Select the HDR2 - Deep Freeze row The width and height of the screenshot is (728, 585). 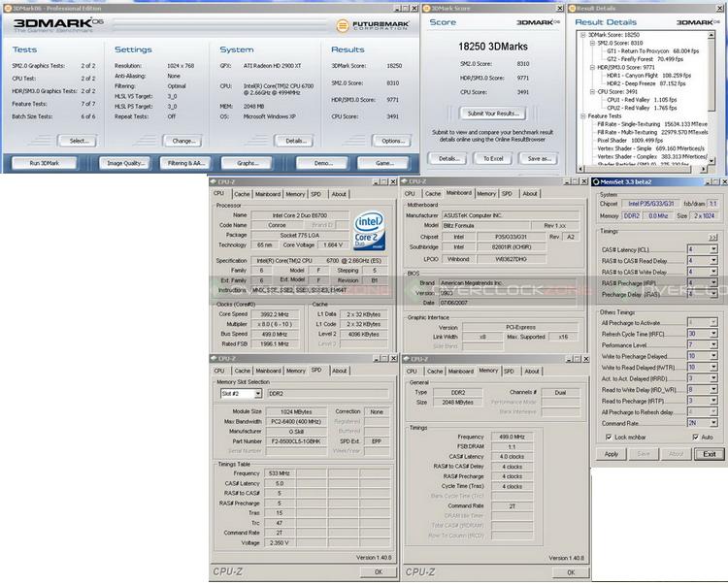[645, 83]
